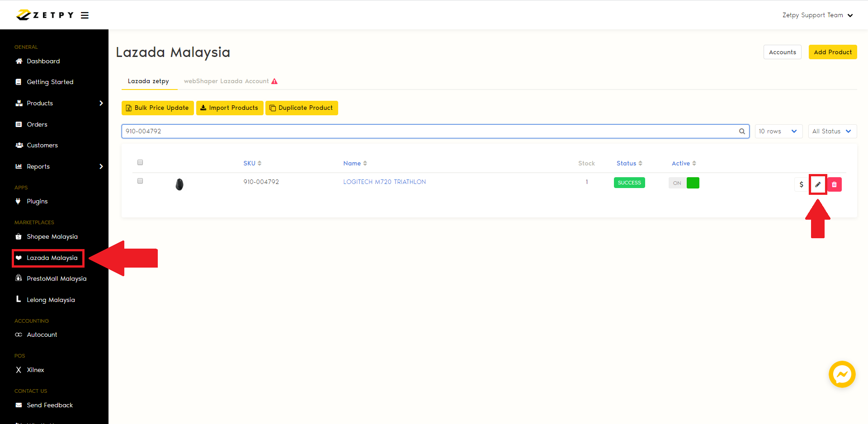Click the warning icon on webShaper tab
Screen dimensions: 868x424
click(x=274, y=81)
